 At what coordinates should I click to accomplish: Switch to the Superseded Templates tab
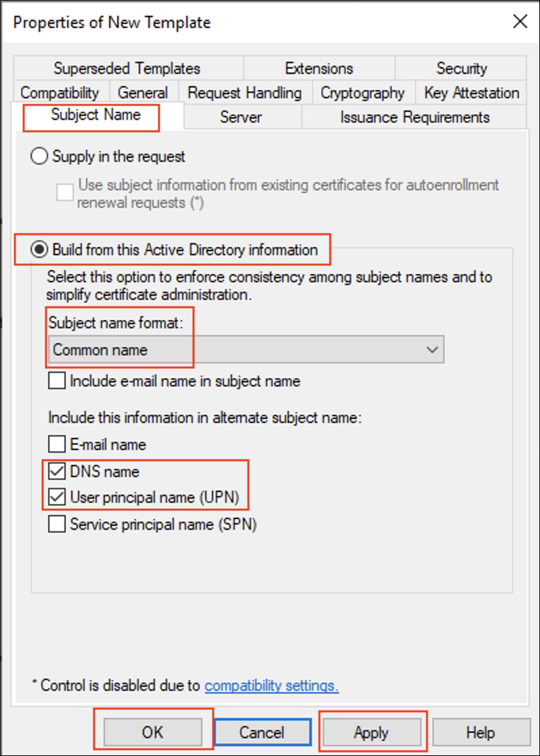pyautogui.click(x=127, y=68)
